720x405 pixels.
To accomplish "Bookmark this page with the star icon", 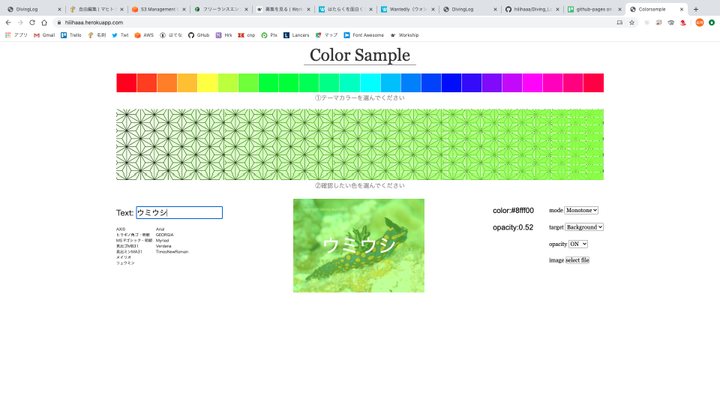I will tap(632, 22).
